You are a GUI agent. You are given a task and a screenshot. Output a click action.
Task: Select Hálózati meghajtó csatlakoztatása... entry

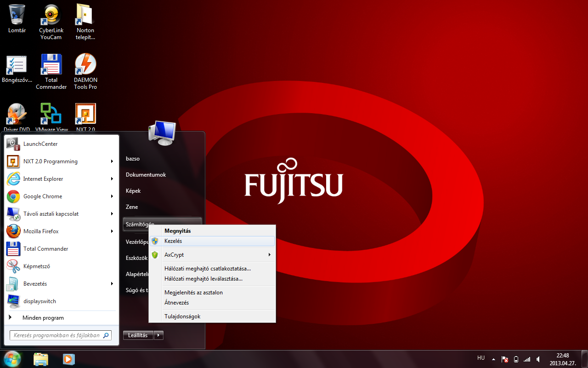coord(212,269)
